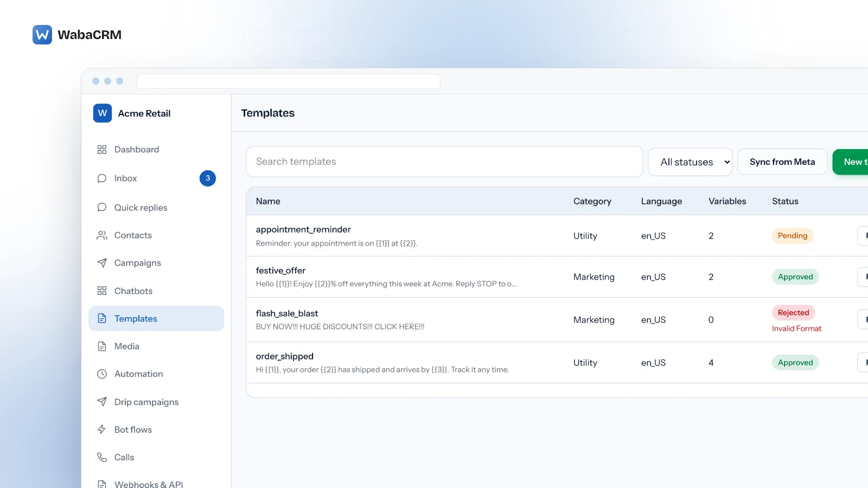Click the Name column header

click(x=268, y=201)
